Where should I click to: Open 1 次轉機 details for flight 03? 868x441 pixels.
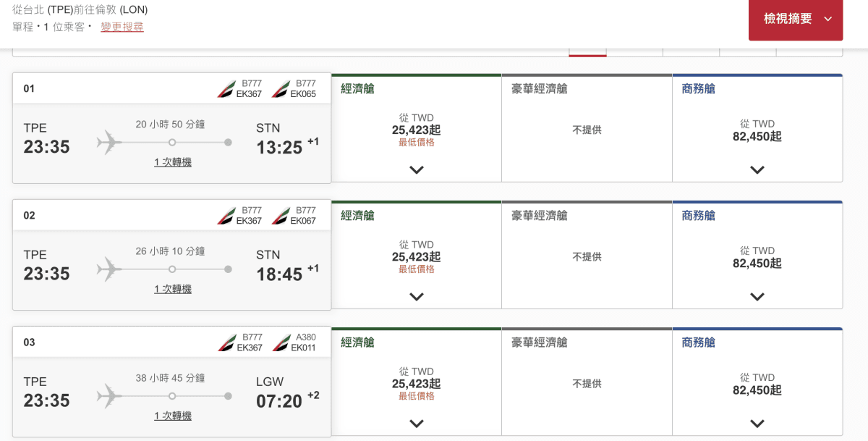[173, 416]
